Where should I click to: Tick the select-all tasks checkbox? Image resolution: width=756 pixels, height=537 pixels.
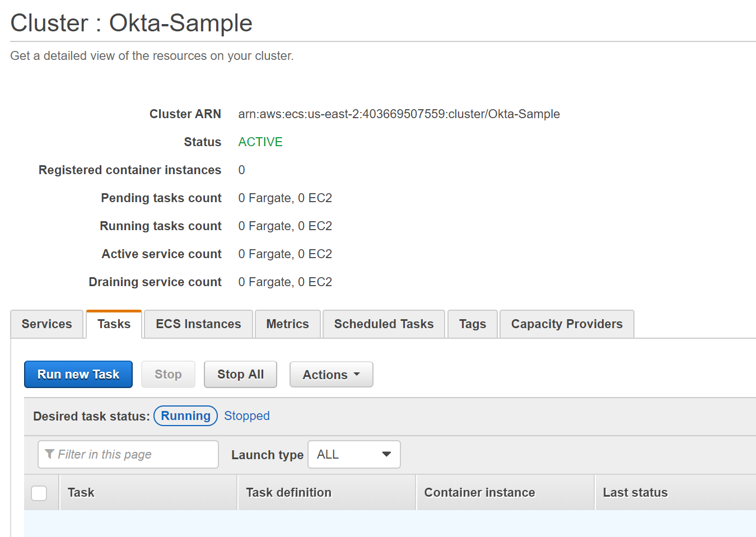(x=39, y=493)
